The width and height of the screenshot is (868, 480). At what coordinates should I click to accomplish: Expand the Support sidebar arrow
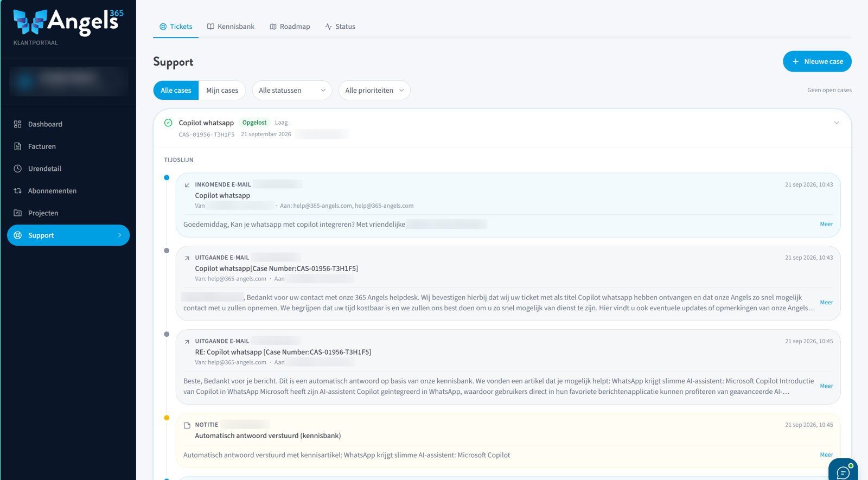120,235
